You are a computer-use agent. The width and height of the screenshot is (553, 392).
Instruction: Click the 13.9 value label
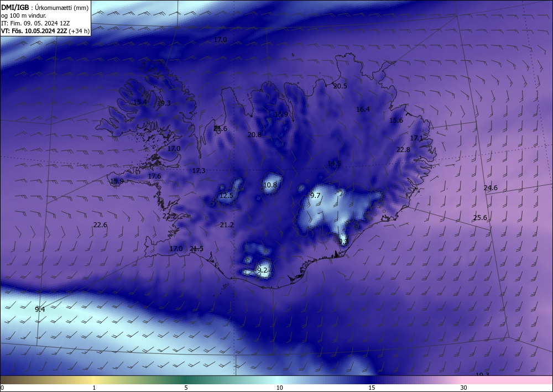pyautogui.click(x=281, y=114)
